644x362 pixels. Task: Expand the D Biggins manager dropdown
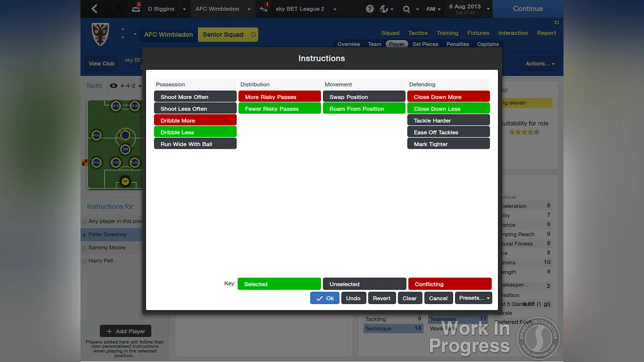tap(184, 9)
